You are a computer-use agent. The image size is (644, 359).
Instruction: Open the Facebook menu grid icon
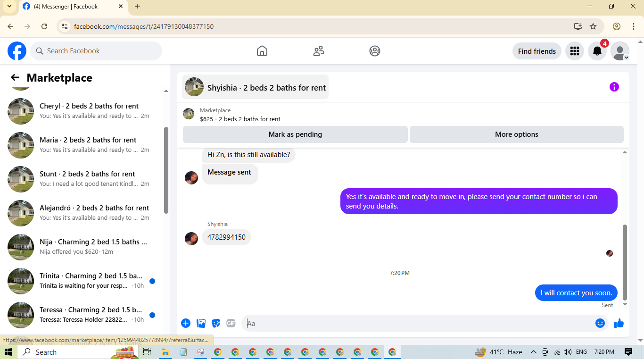[574, 51]
